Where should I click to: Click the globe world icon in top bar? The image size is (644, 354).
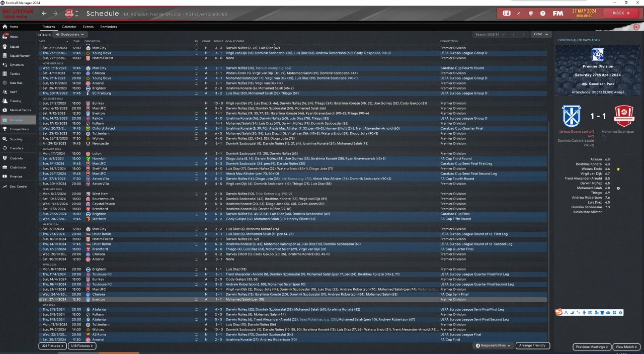pyautogui.click(x=531, y=13)
